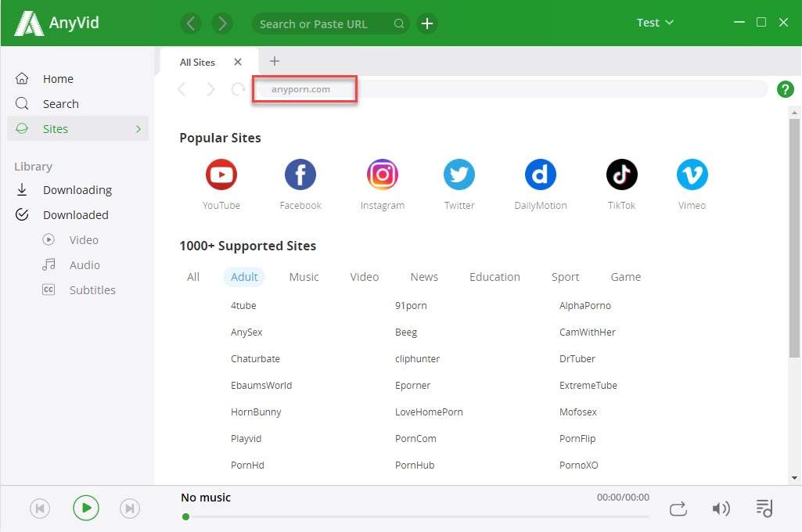Close the All Sites tab
The height and width of the screenshot is (532, 802).
(x=238, y=62)
